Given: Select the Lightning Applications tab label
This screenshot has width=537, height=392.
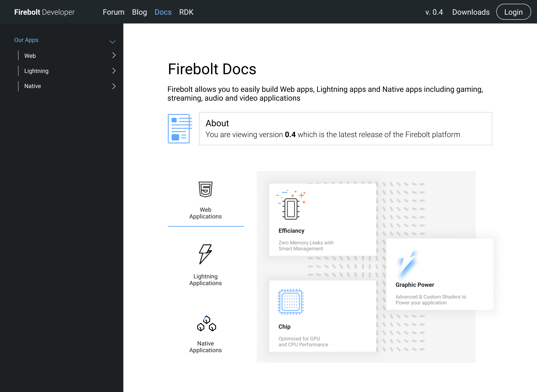Looking at the screenshot, I should pos(205,280).
